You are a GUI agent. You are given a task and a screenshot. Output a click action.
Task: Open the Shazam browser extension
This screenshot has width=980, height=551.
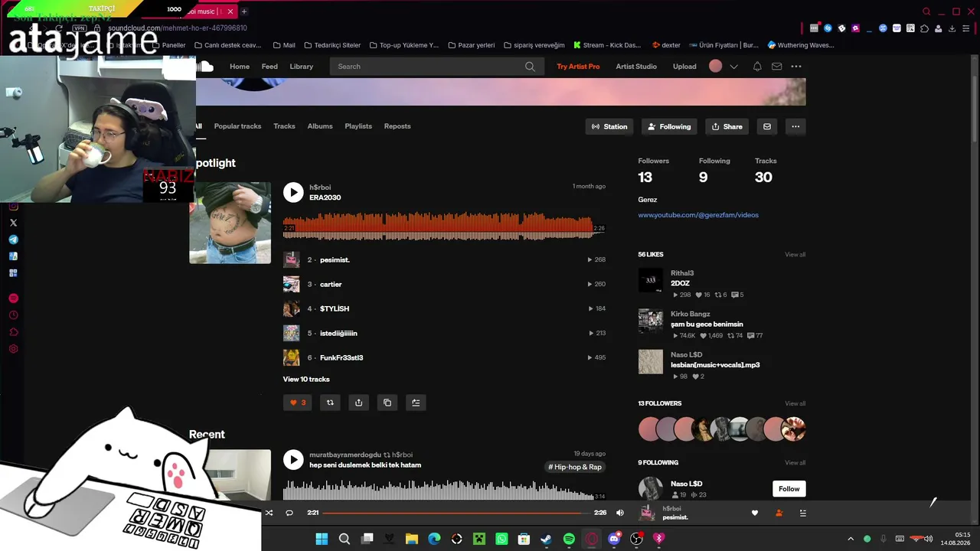828,28
